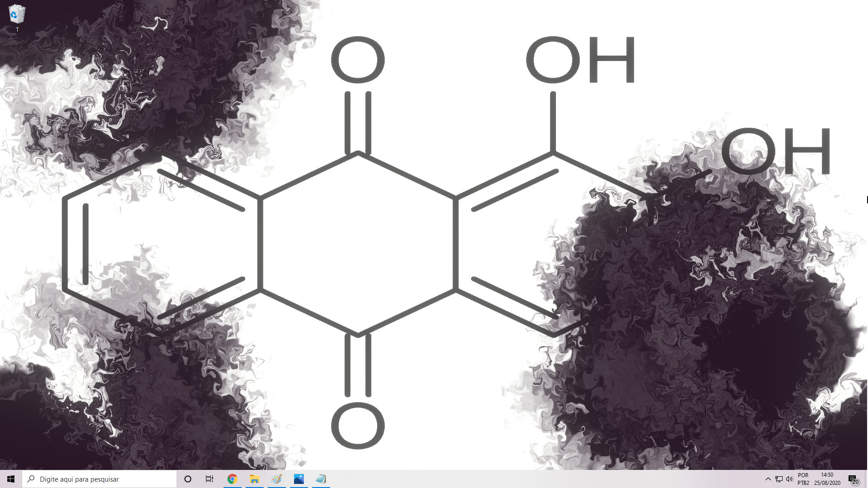The image size is (868, 488).
Task: Open Task View on the taskbar
Action: click(209, 479)
